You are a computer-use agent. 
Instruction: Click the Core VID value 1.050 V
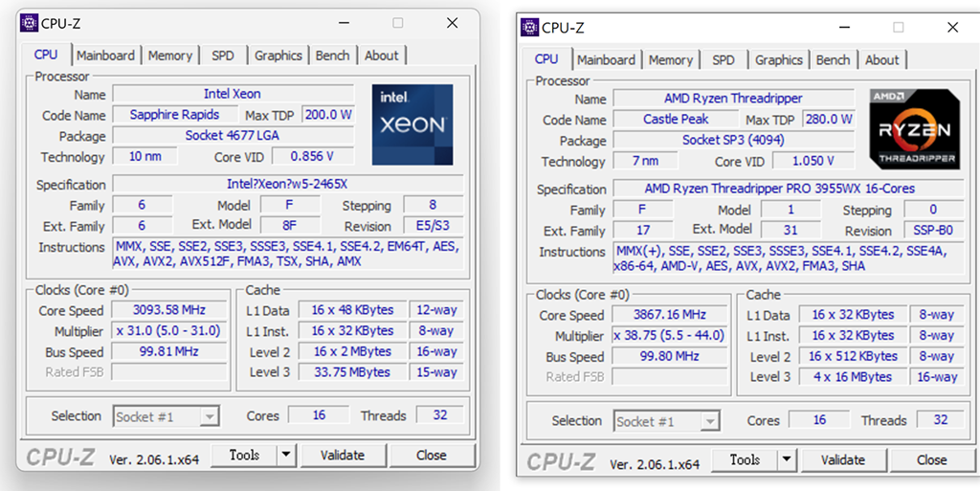click(x=813, y=161)
